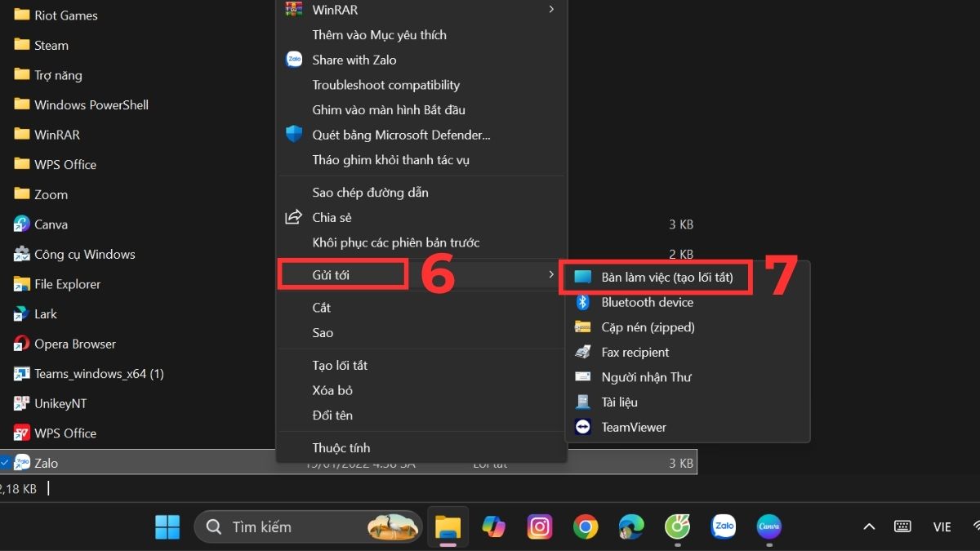Open the hidden icons chevron in system tray
The image size is (980, 551).
tap(869, 527)
